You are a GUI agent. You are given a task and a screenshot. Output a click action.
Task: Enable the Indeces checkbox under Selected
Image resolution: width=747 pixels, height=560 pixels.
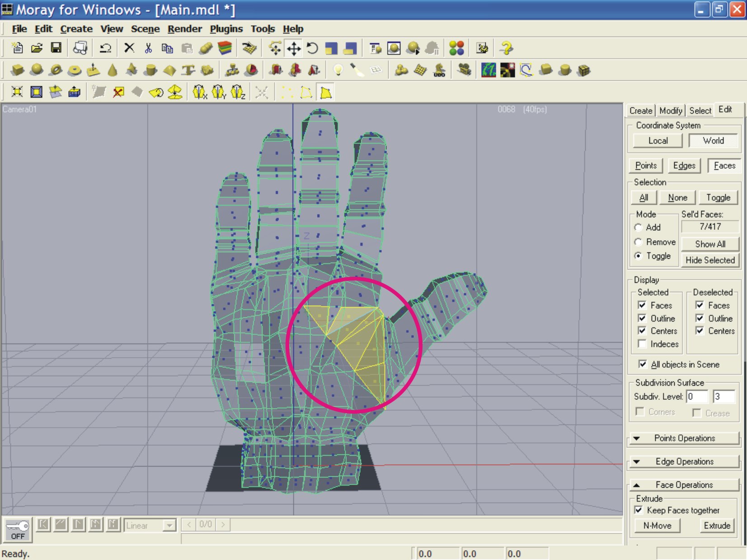pyautogui.click(x=642, y=344)
